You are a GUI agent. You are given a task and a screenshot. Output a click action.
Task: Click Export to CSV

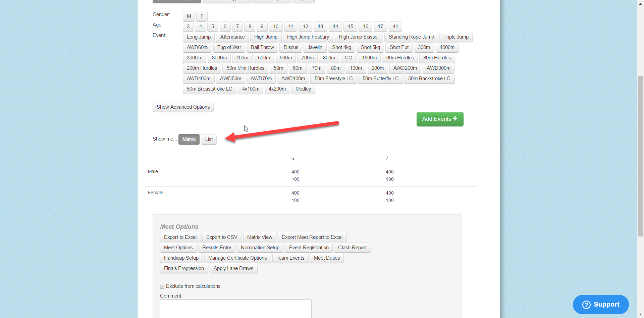tap(222, 237)
